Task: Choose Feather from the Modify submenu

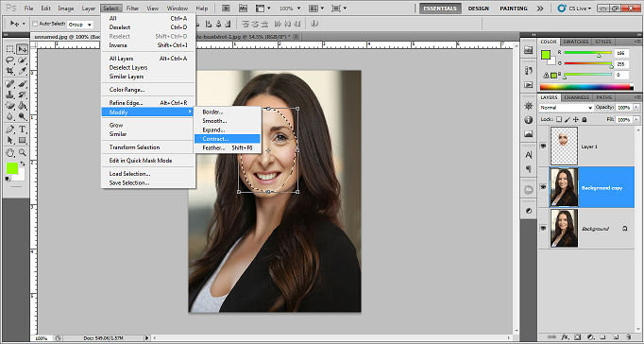Action: pos(228,148)
